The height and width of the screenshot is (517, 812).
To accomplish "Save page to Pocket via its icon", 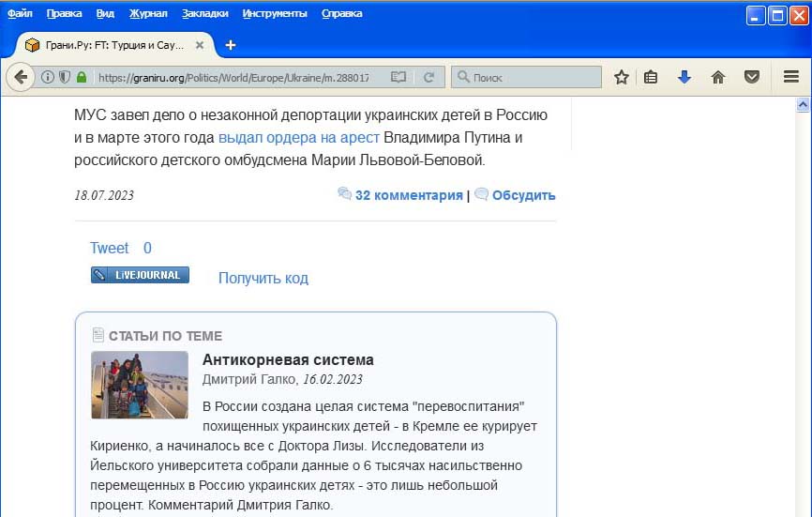I will pos(752,77).
